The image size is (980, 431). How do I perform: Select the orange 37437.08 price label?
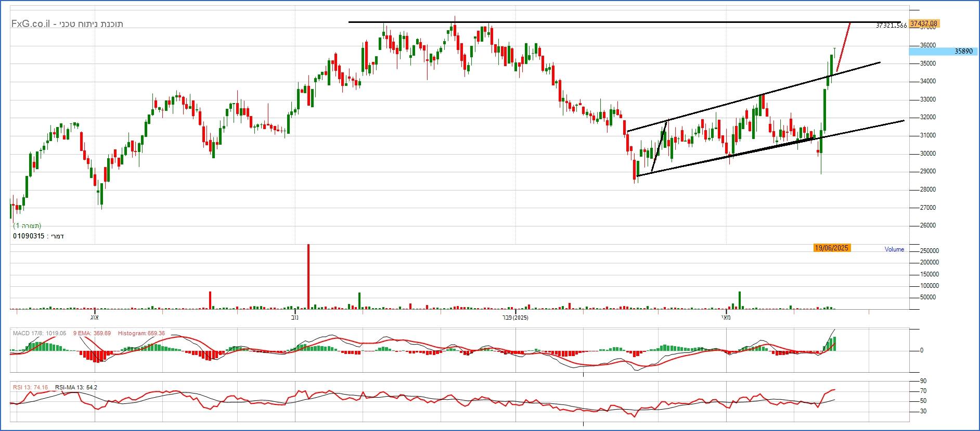pyautogui.click(x=923, y=24)
